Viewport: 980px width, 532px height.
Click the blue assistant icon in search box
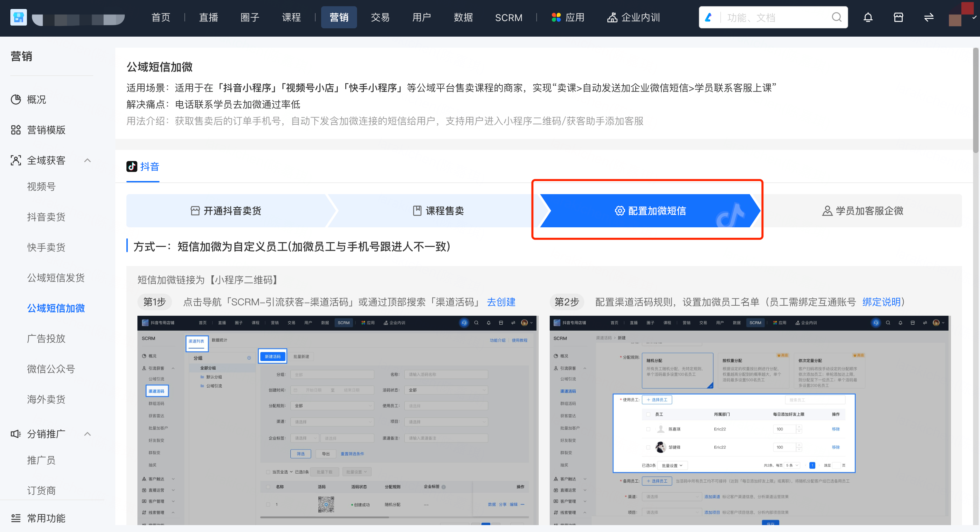tap(708, 17)
